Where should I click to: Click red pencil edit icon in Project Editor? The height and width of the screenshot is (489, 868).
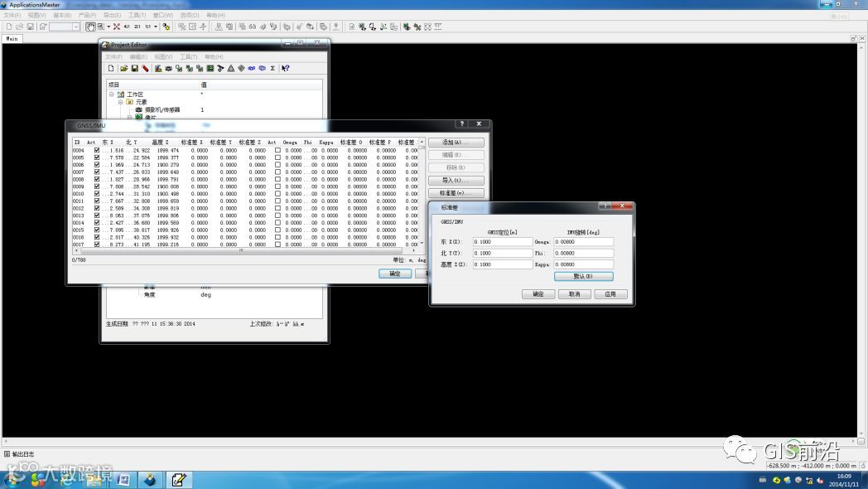click(145, 68)
